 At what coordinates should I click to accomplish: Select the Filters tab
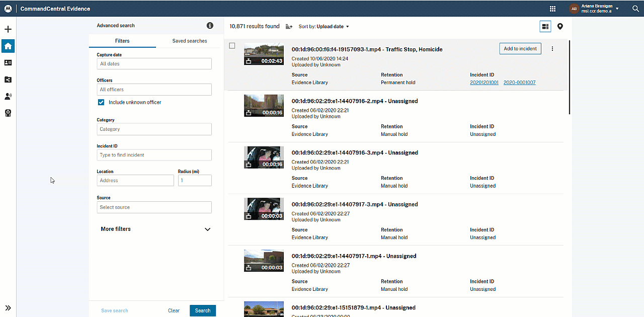122,41
